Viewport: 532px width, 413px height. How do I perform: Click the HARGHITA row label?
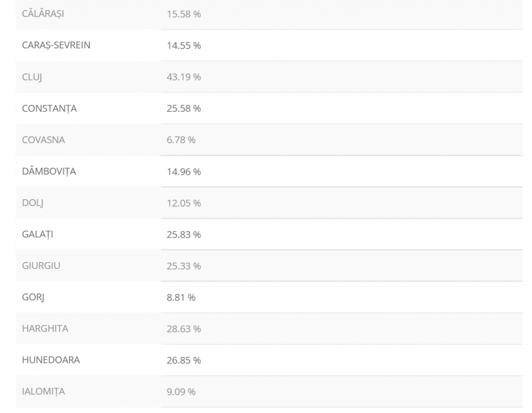click(45, 329)
